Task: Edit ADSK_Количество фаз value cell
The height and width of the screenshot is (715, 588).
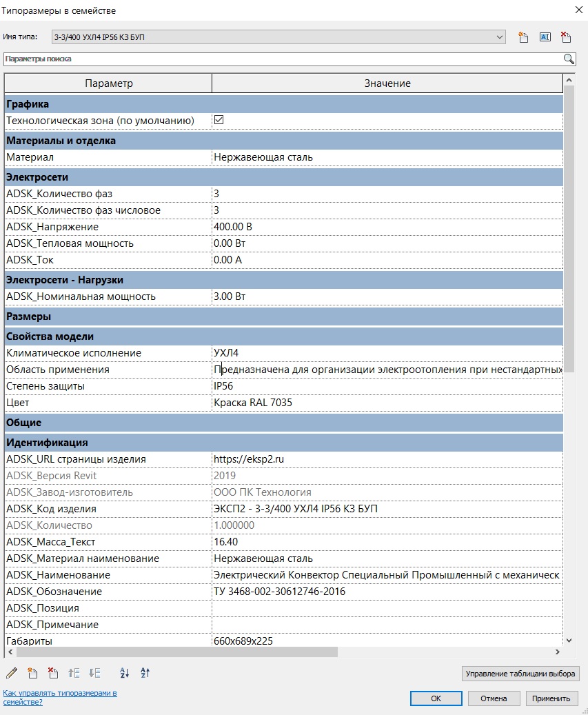Action: click(387, 194)
